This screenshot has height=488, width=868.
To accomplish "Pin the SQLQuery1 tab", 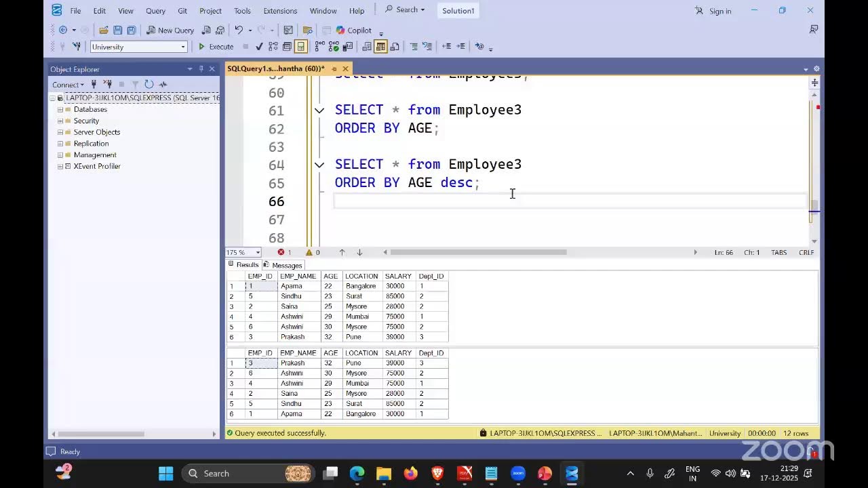I will pos(334,68).
